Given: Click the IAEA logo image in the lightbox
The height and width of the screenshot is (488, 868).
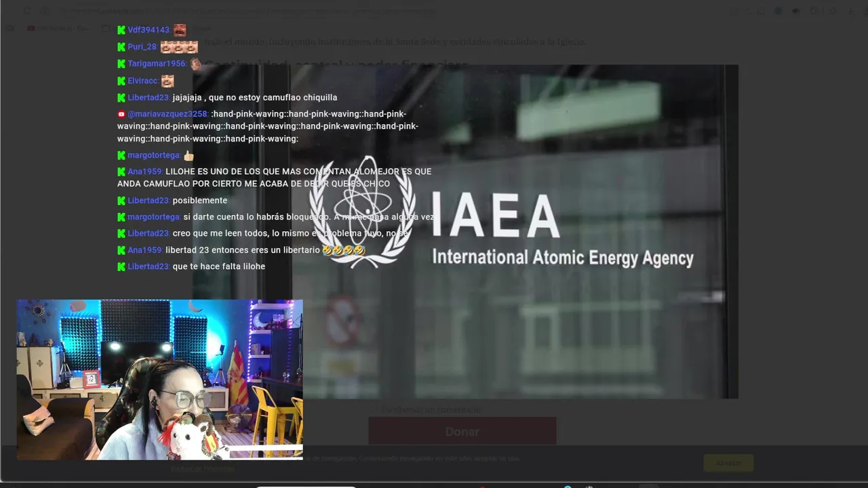Looking at the screenshot, I should pos(466,232).
